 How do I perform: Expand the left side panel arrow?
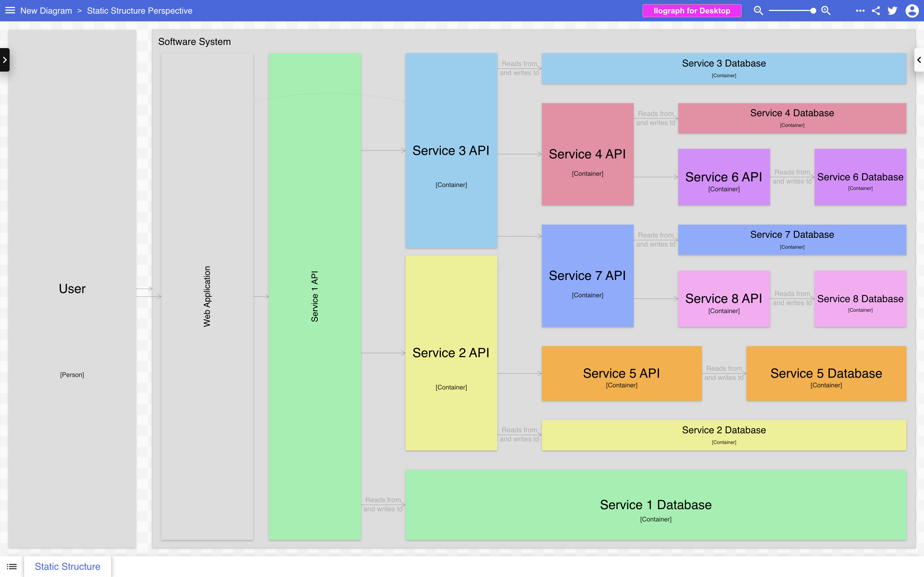click(x=5, y=60)
